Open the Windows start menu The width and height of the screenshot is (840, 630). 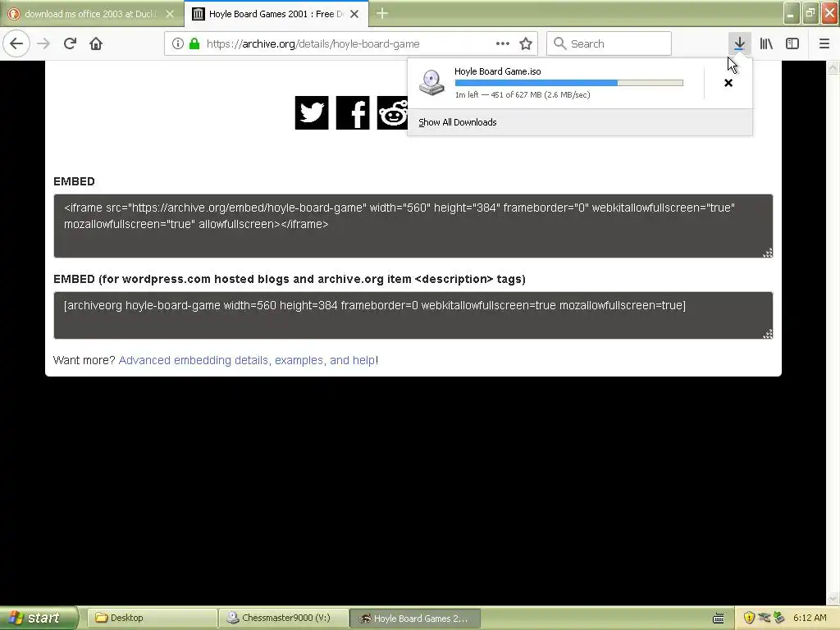pyautogui.click(x=38, y=618)
